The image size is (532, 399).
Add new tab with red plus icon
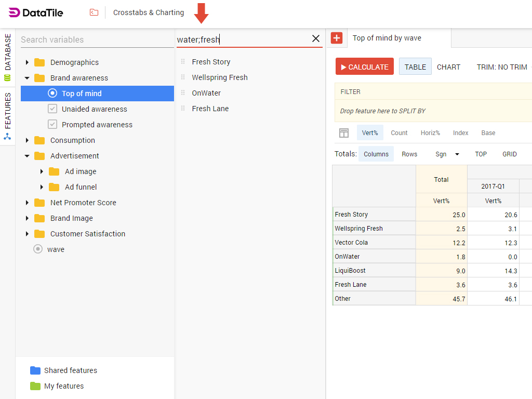point(337,38)
